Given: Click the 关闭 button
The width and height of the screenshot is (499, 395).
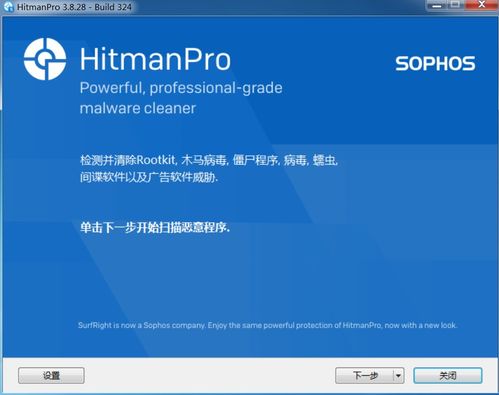Looking at the screenshot, I should click(448, 376).
